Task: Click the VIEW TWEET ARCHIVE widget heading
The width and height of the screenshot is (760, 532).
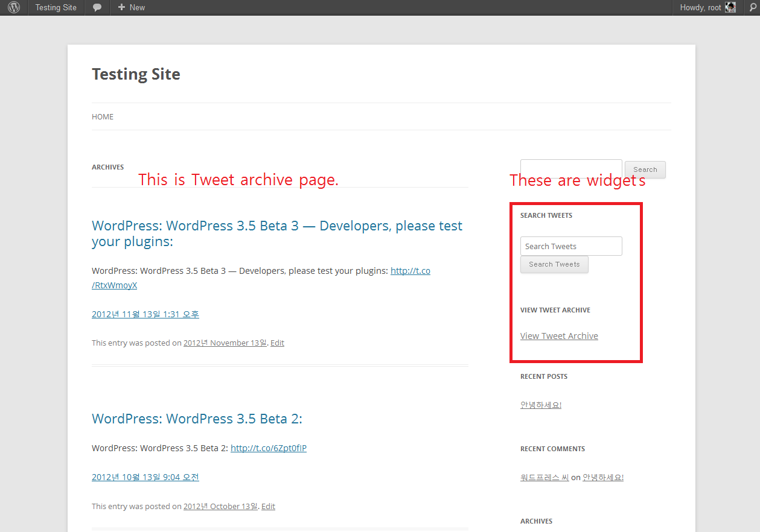Action: [555, 310]
